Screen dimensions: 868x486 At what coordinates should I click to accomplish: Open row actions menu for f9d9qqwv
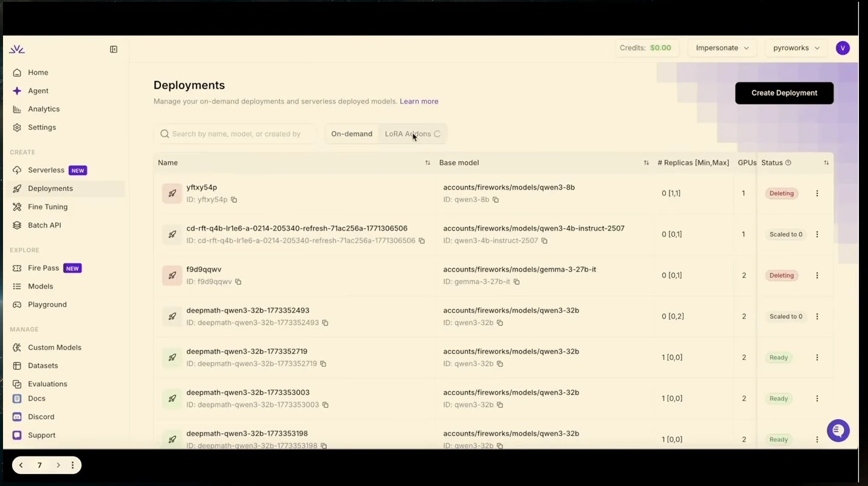click(x=817, y=275)
